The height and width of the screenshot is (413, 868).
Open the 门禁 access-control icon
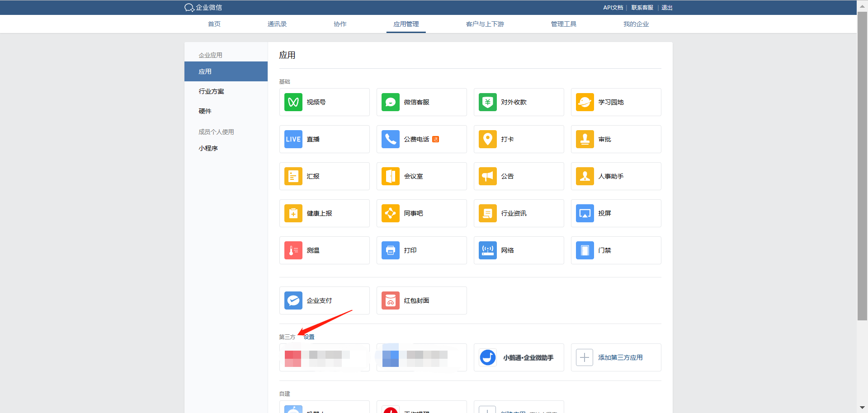585,250
